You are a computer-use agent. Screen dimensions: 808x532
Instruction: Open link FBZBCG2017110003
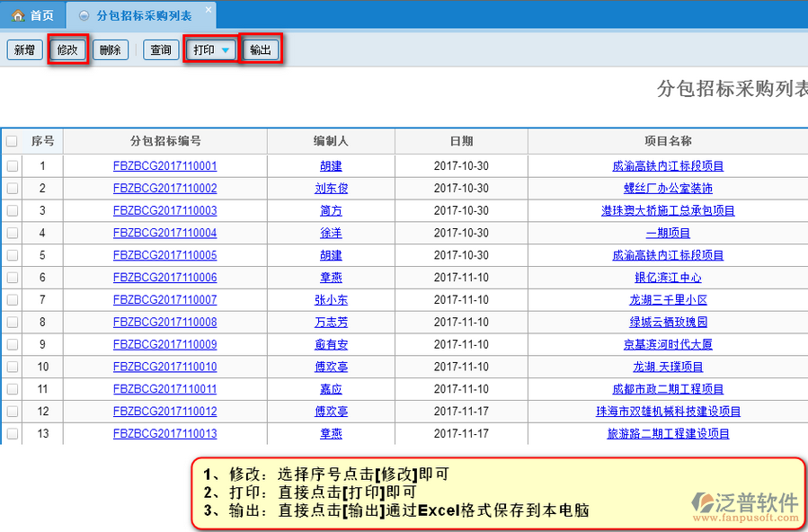pyautogui.click(x=165, y=211)
